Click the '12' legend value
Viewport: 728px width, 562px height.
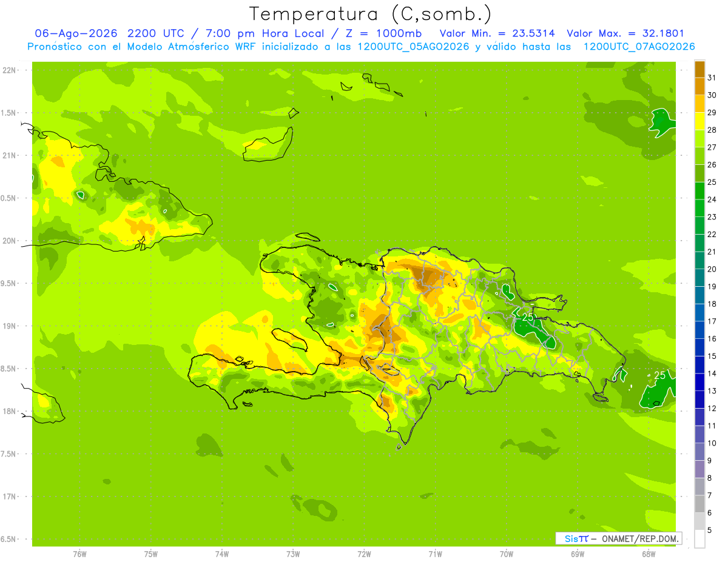click(x=712, y=409)
